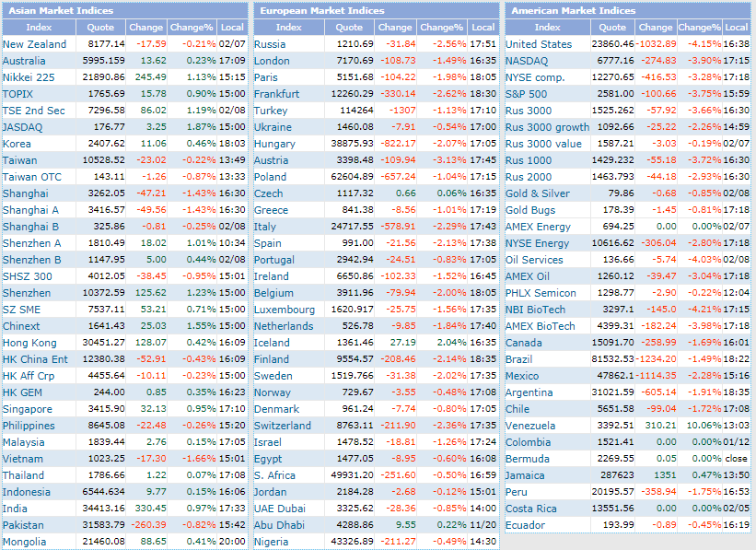Click the Index header in European table
The width and height of the screenshot is (756, 550).
point(288,28)
